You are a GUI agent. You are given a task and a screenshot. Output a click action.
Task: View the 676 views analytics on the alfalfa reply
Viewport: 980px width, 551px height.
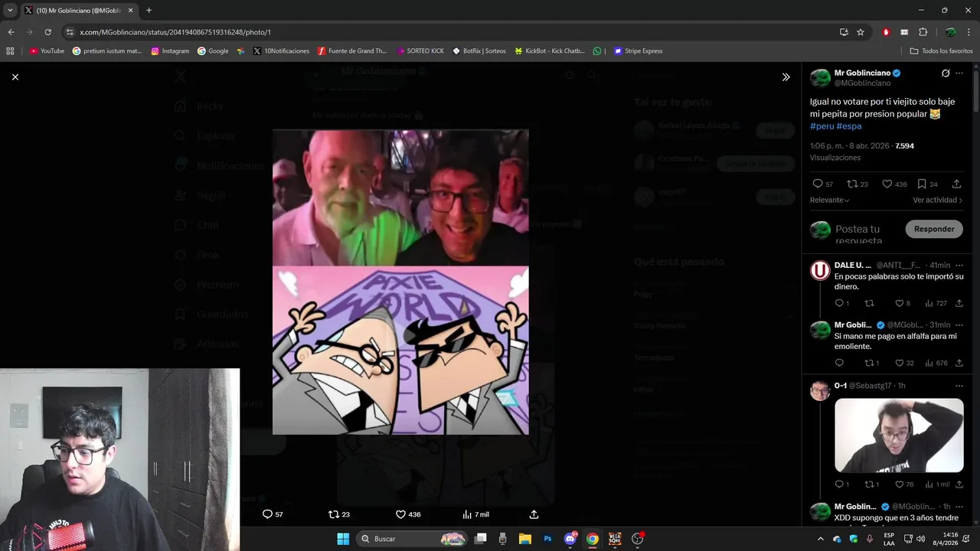pos(936,363)
